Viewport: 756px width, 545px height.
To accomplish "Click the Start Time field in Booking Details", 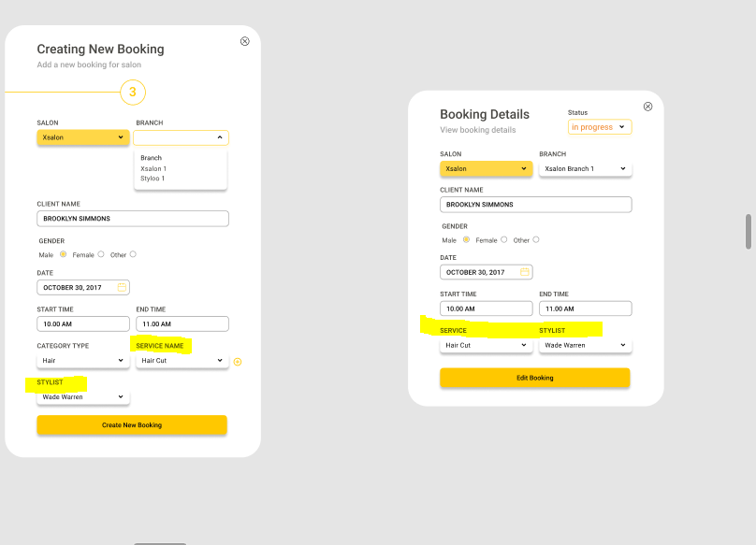I will (x=486, y=308).
